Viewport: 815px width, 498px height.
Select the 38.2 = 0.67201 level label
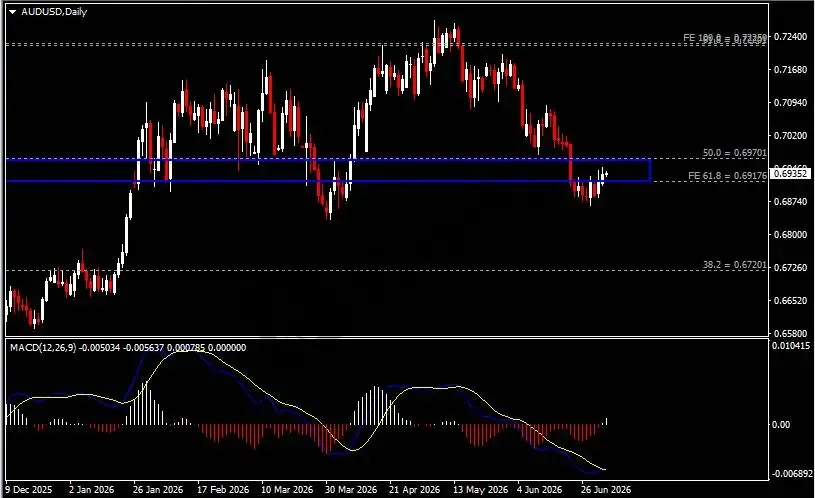[x=734, y=265]
